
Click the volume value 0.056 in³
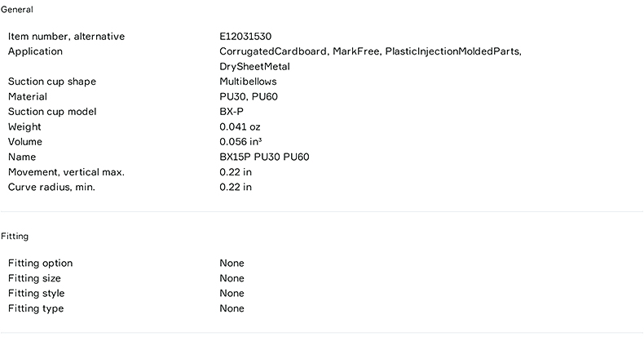(240, 142)
